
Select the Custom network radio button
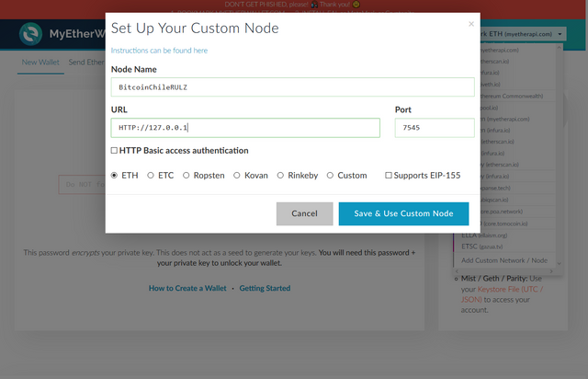tap(330, 176)
